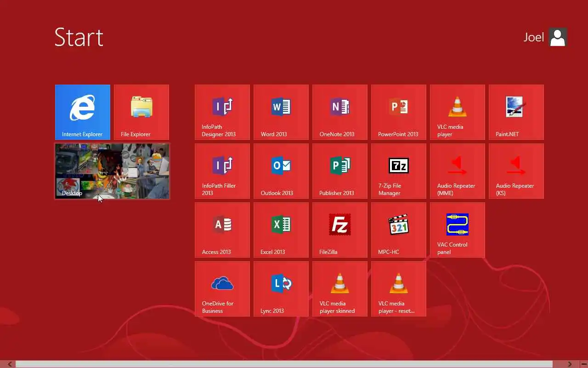Launch OneDrive for Business
This screenshot has width=588, height=368.
click(x=222, y=289)
